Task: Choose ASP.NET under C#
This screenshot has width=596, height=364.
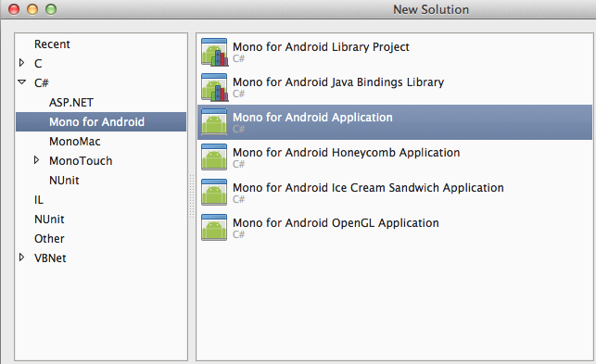Action: tap(71, 103)
